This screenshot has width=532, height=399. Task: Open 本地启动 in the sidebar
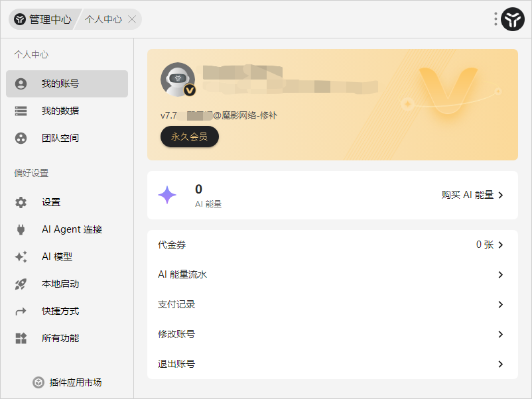66,284
